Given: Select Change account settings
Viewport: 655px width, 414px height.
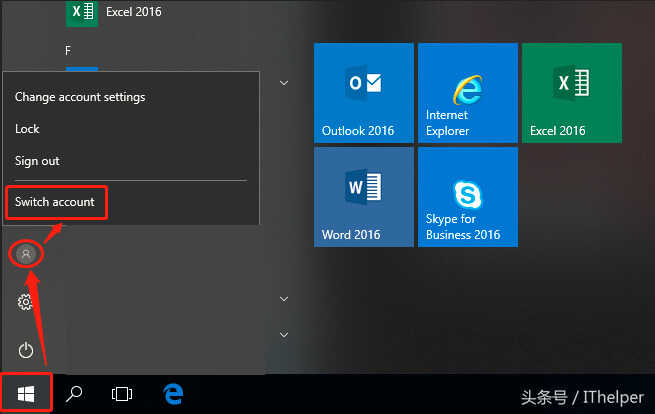Looking at the screenshot, I should (80, 97).
